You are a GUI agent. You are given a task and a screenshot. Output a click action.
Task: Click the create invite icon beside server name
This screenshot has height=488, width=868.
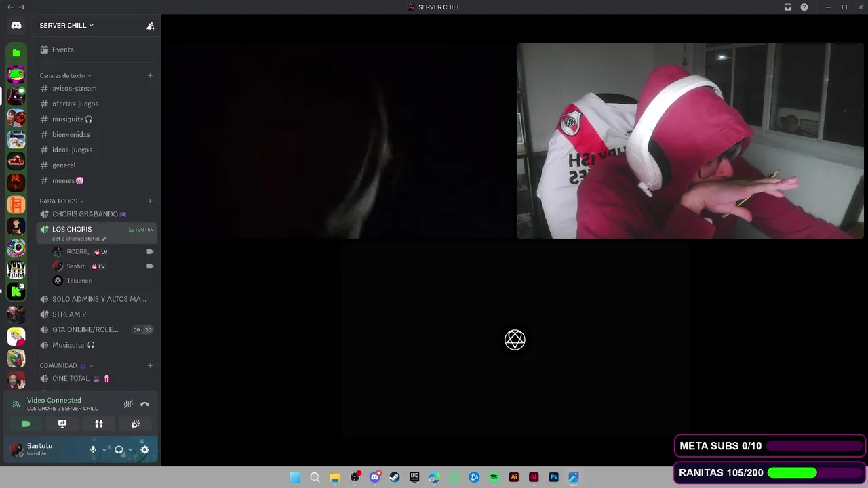151,26
